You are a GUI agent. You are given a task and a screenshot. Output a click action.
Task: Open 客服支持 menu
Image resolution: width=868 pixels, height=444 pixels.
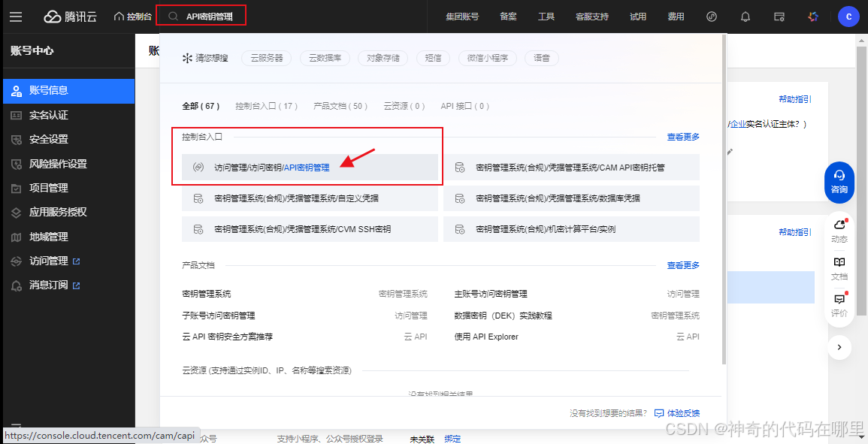(591, 17)
